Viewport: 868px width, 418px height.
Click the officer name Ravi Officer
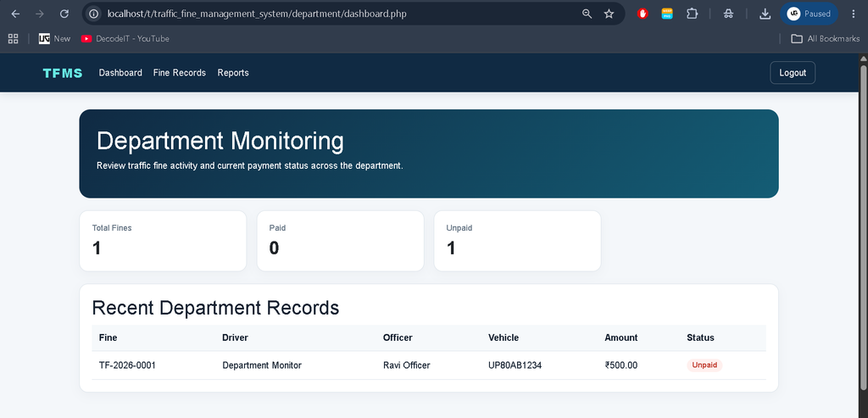tap(406, 365)
